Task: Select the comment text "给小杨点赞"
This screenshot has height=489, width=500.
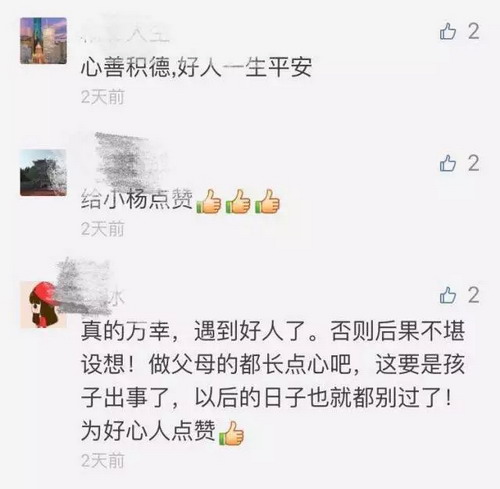Action: pyautogui.click(x=137, y=200)
